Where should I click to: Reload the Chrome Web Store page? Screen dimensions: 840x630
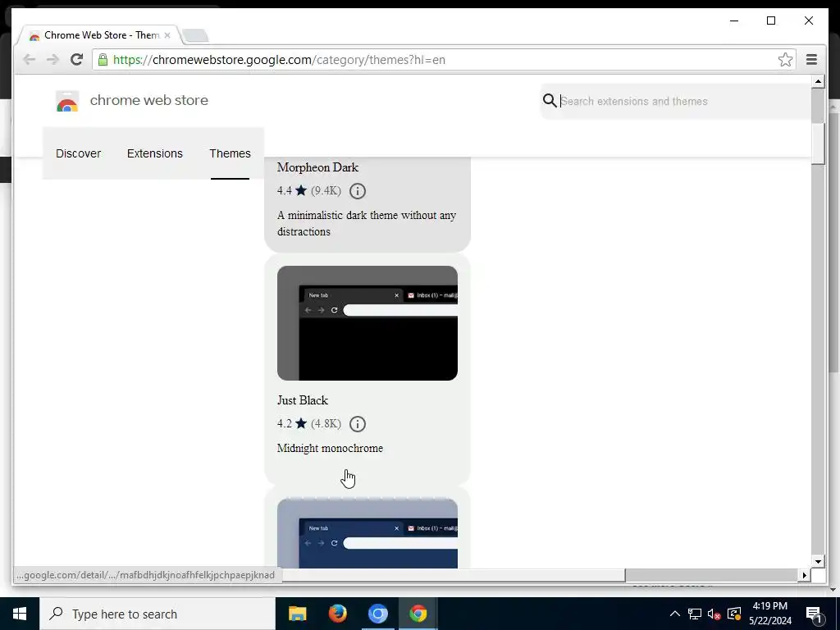(x=76, y=59)
